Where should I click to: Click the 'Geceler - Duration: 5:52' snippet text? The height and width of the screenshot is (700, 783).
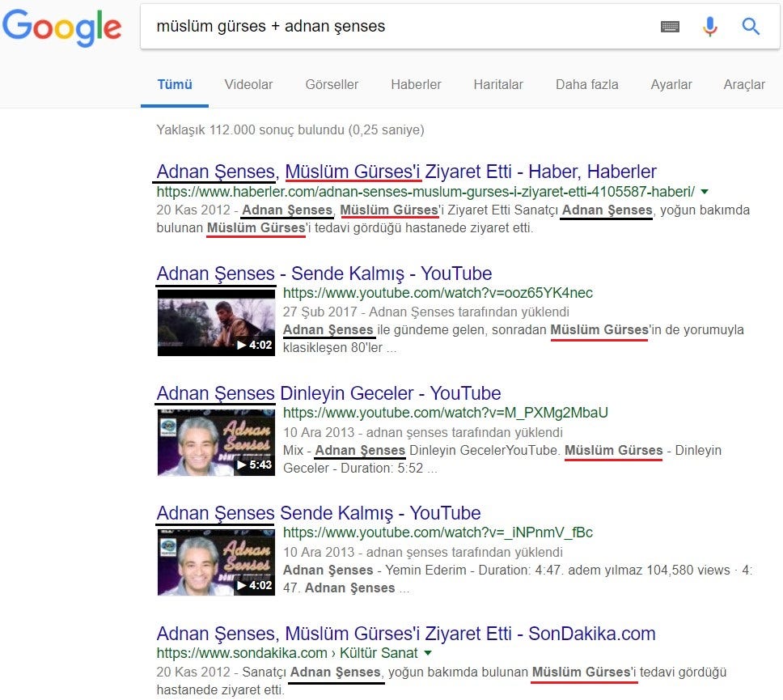point(360,469)
